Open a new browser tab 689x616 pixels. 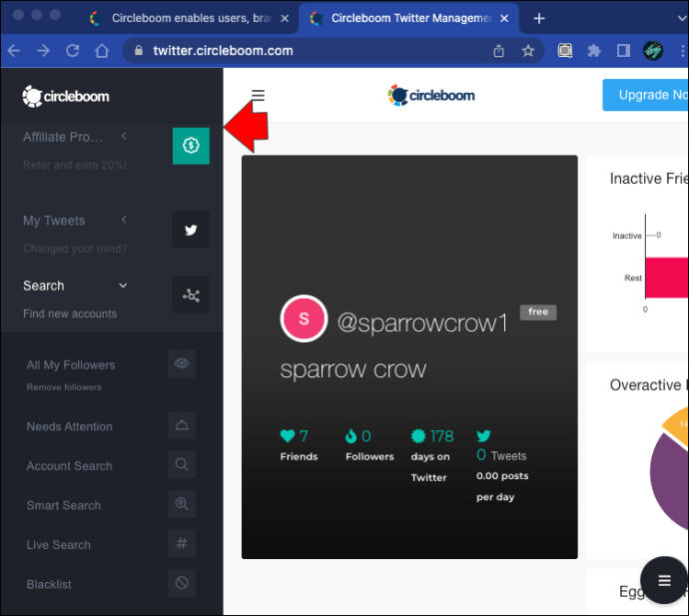coord(539,18)
